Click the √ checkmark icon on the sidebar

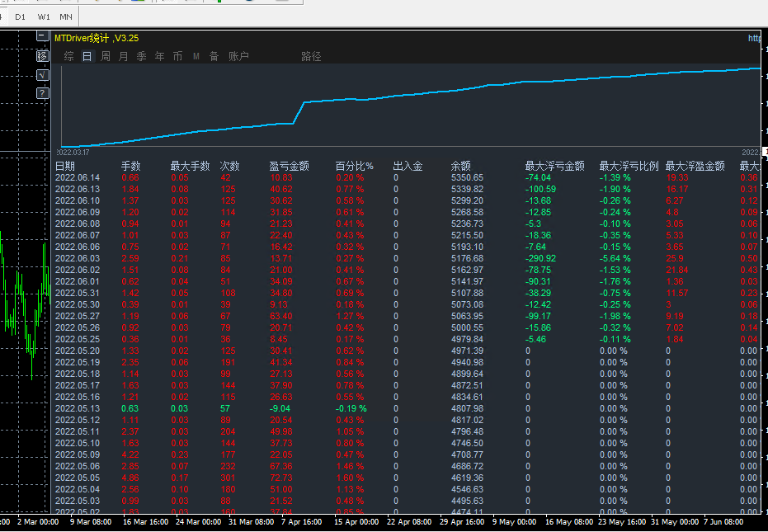point(42,74)
